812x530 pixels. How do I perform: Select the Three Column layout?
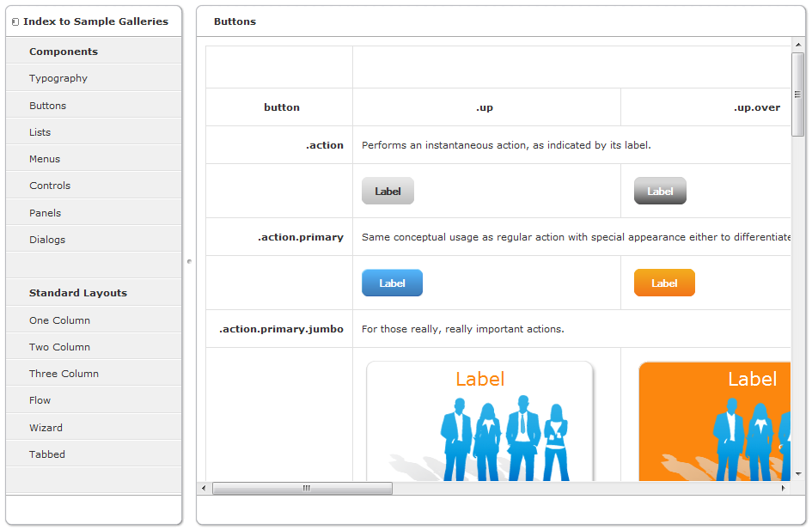pyautogui.click(x=94, y=373)
